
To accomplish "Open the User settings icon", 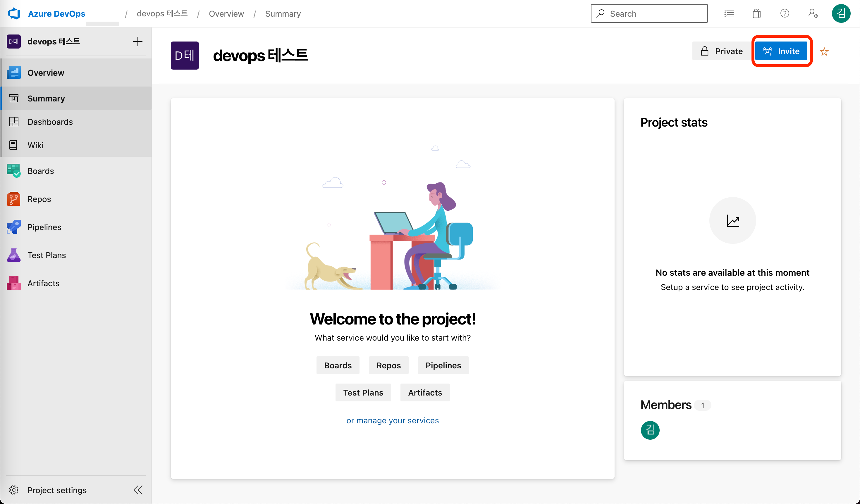I will coord(813,14).
